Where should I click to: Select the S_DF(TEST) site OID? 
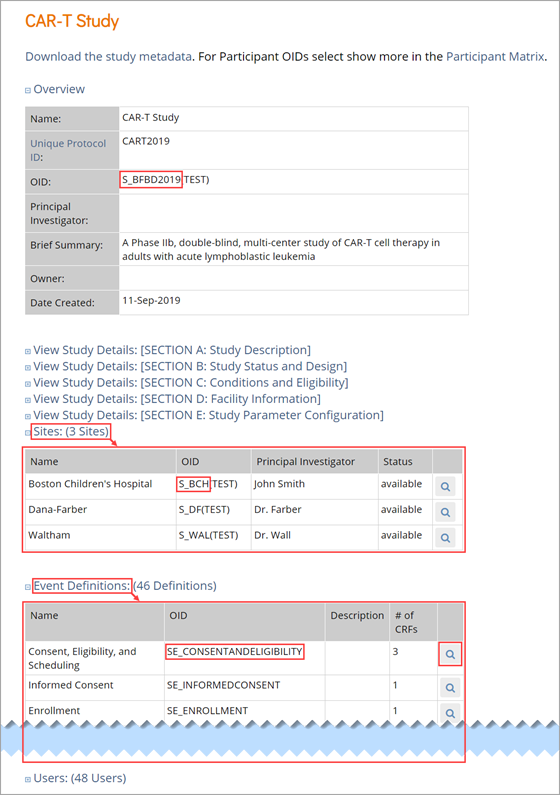[x=204, y=509]
